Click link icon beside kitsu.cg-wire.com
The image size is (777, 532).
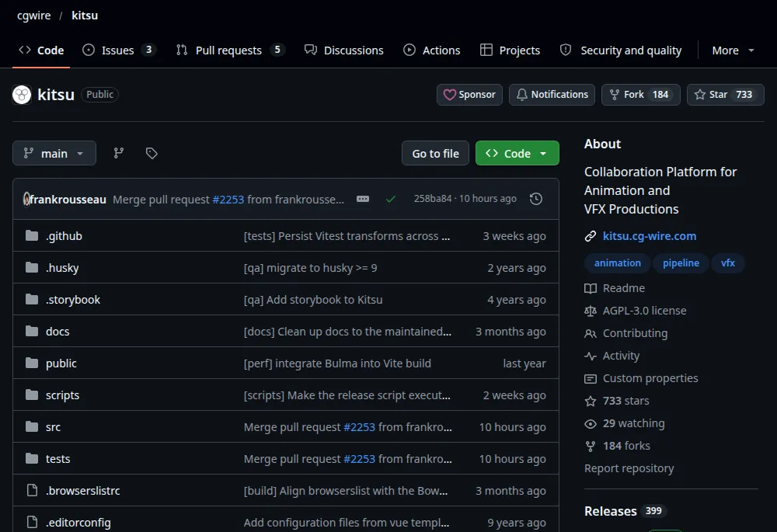coord(591,236)
